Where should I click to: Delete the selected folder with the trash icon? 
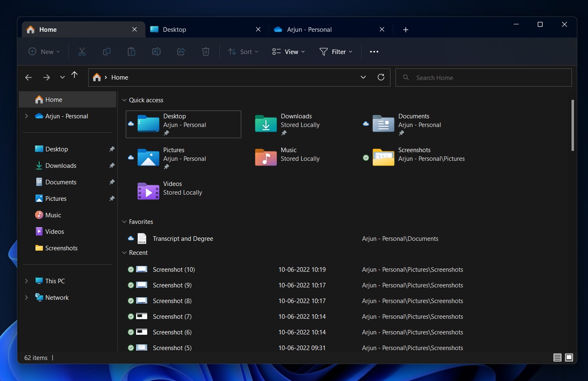[205, 52]
